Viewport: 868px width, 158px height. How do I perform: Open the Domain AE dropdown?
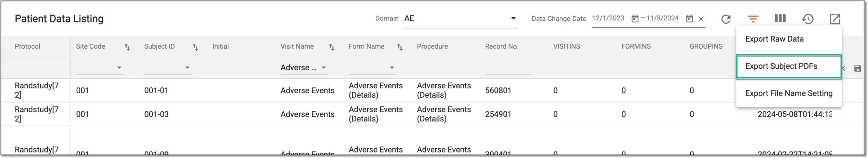point(461,19)
